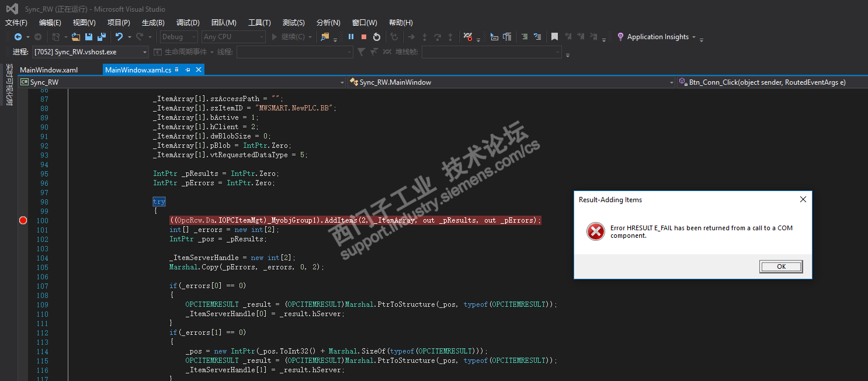Click the highlighted 'try' keyword on line 98
This screenshot has width=868, height=381.
[x=159, y=202]
